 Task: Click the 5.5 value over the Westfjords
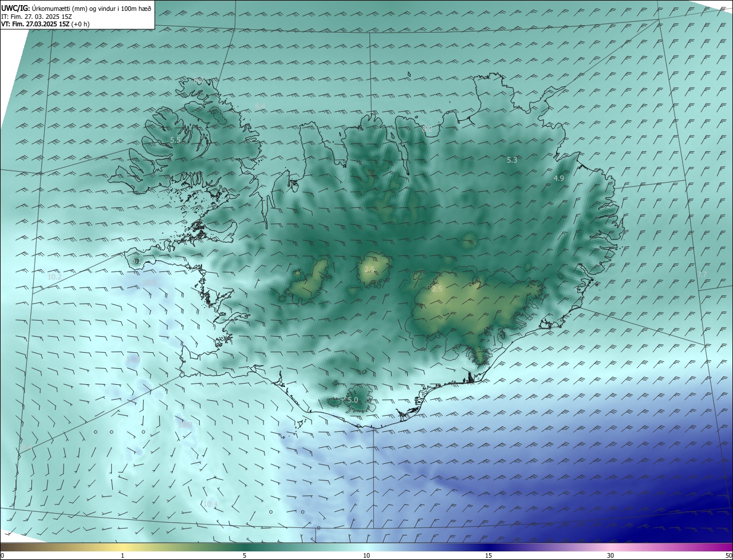coord(176,140)
